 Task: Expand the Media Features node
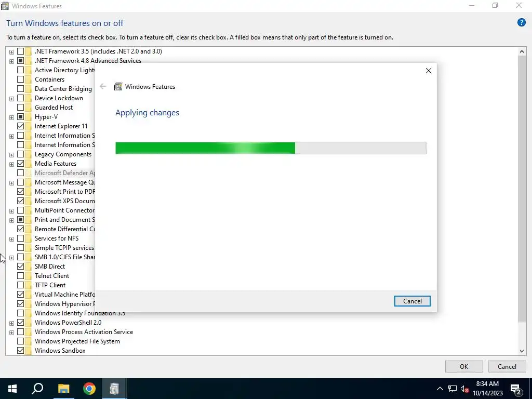pos(11,164)
